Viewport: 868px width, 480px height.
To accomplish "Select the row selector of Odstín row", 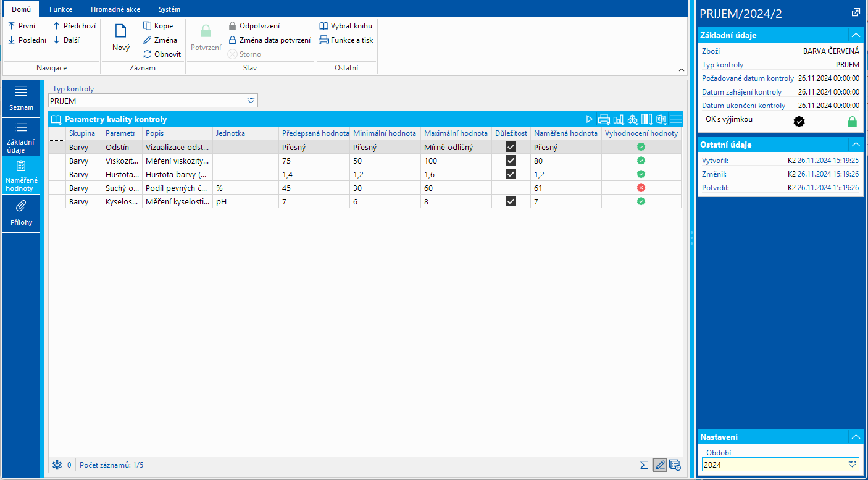I will tap(57, 147).
